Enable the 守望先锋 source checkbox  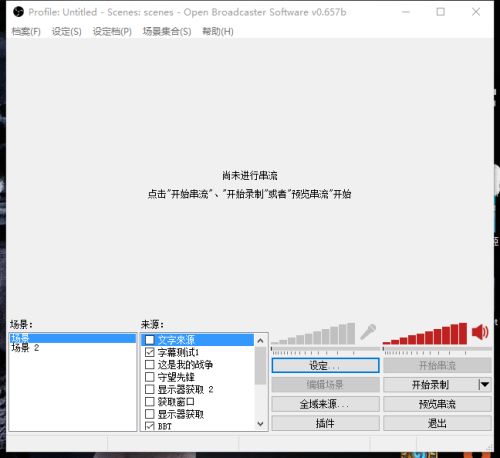point(150,377)
